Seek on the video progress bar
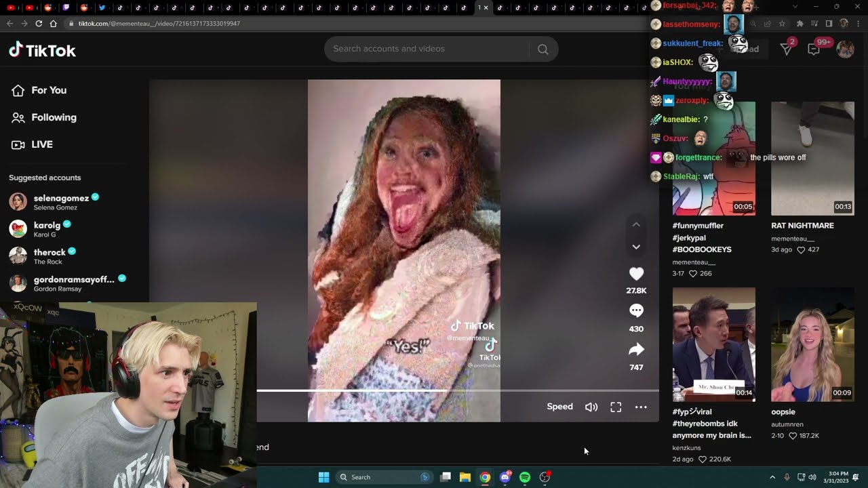868x488 pixels. pos(458,390)
